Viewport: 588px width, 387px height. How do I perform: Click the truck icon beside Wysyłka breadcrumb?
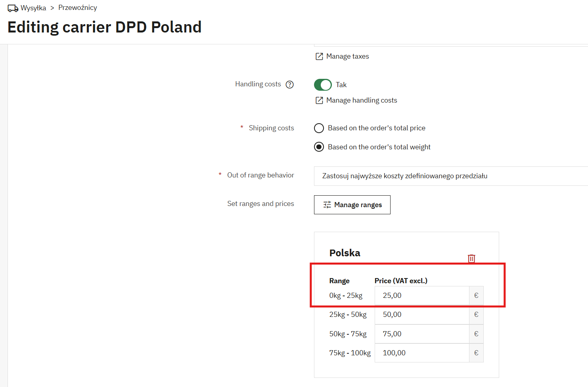13,8
